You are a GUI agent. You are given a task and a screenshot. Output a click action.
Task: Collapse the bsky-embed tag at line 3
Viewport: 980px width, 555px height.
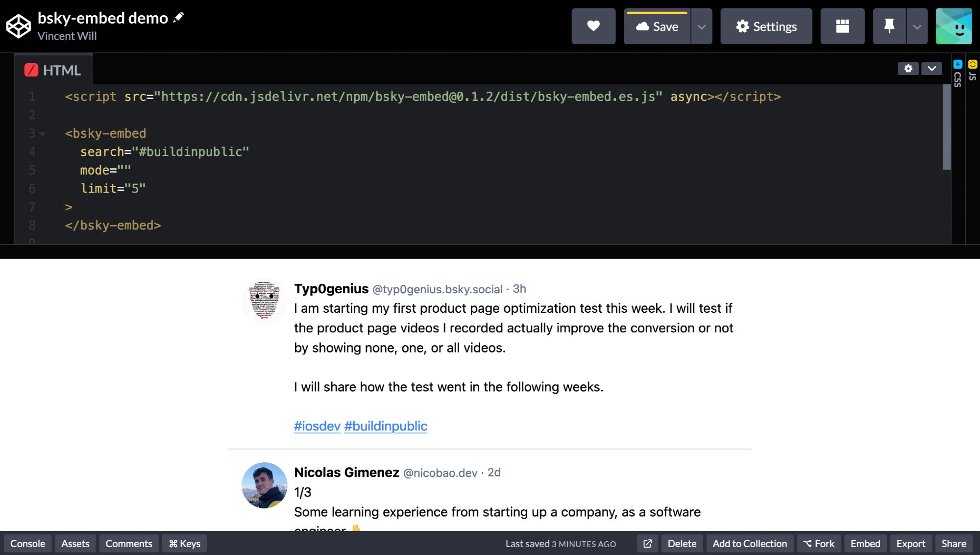(x=43, y=134)
